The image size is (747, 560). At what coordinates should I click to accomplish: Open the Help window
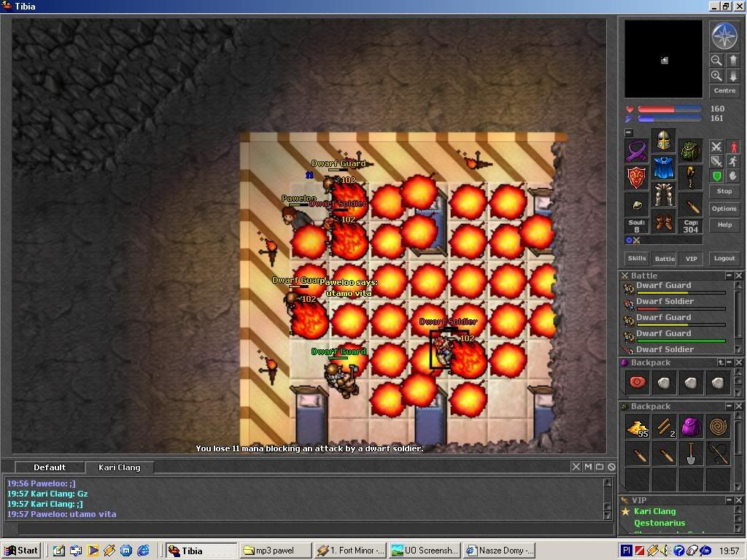point(724,225)
